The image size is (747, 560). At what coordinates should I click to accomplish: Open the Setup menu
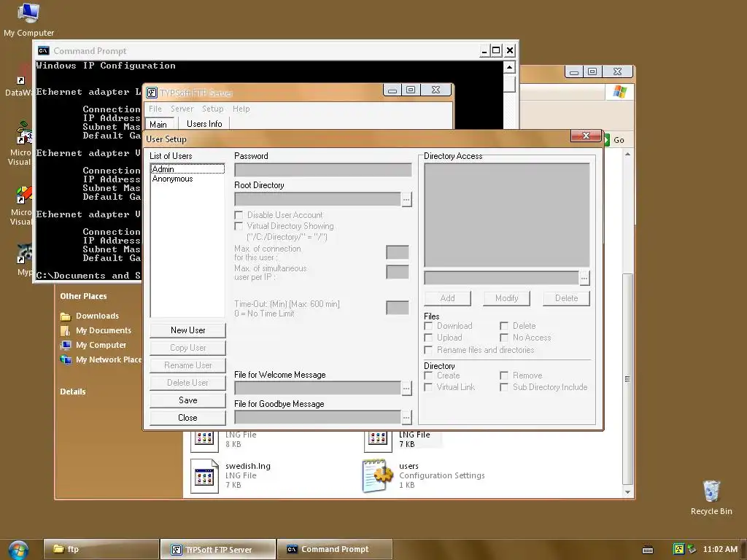coord(212,109)
